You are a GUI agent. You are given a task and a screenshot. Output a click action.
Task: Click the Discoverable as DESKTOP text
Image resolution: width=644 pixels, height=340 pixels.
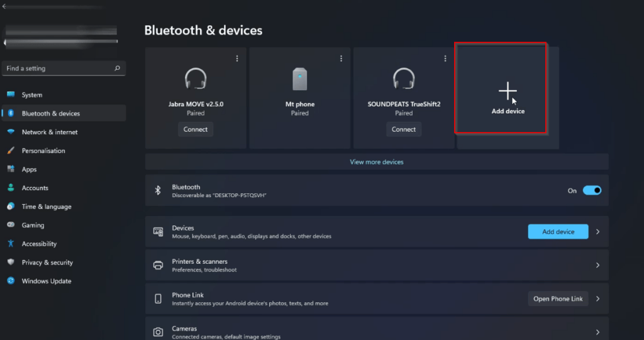click(219, 195)
